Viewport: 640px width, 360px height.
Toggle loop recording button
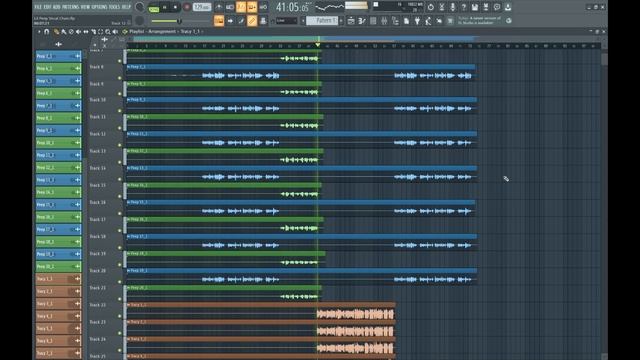263,7
